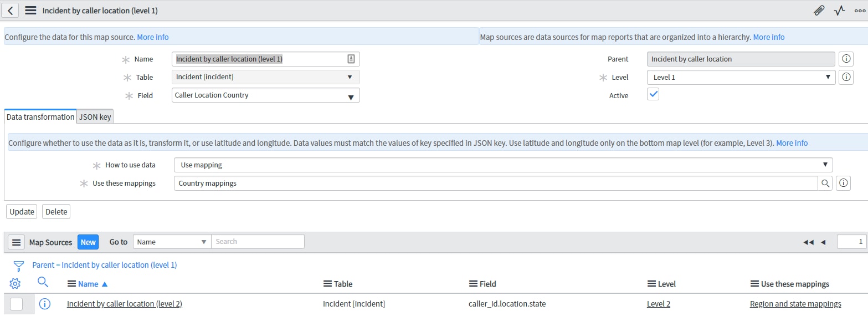Show info for the Level field

click(x=846, y=77)
